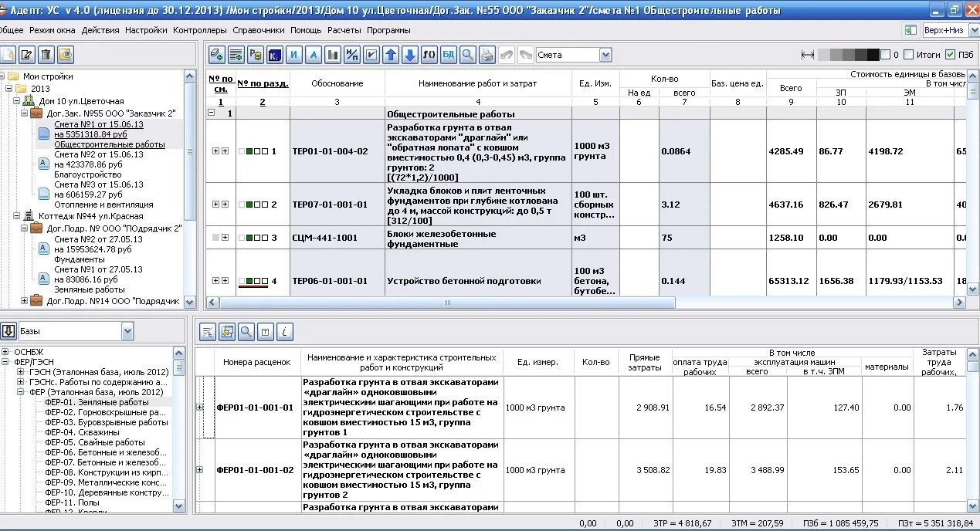The image size is (980, 531).
Task: Collapse 'Коттедж №44 ул.Красная' tree node
Action: (x=17, y=216)
